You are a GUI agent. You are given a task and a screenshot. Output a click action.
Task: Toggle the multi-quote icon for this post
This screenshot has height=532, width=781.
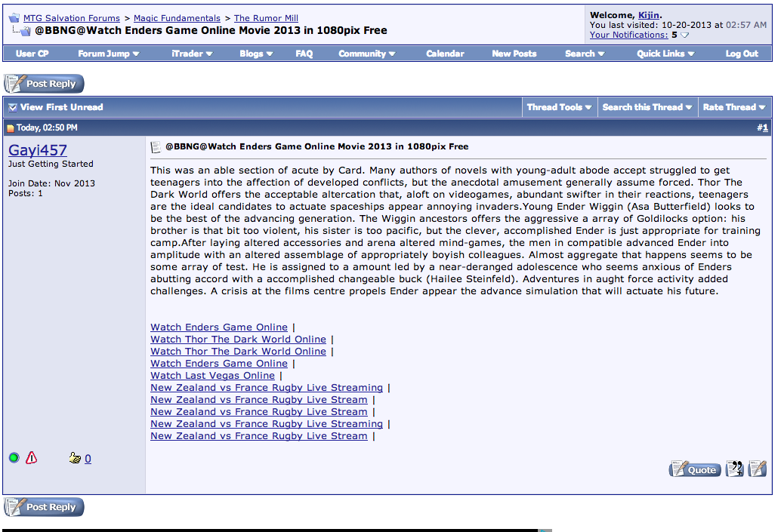tap(735, 469)
